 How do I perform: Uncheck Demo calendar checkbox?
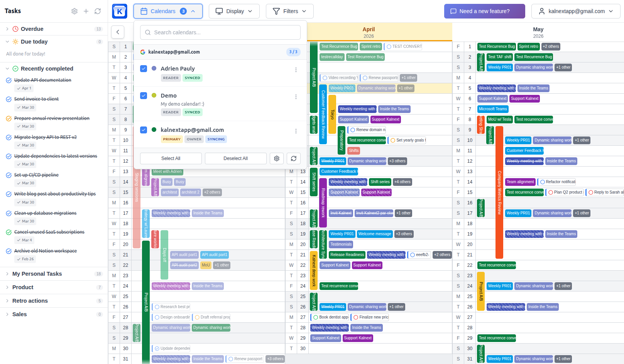tap(144, 96)
